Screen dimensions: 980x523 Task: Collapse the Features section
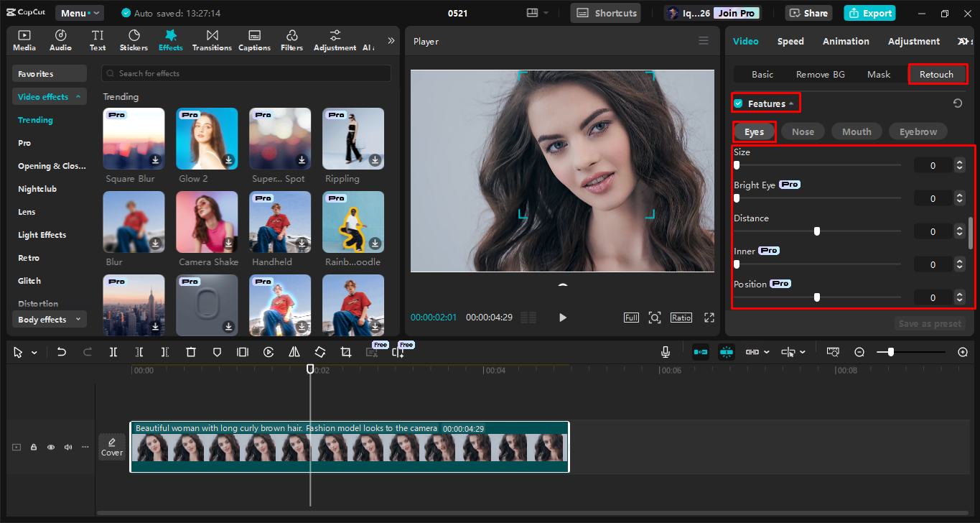click(790, 103)
